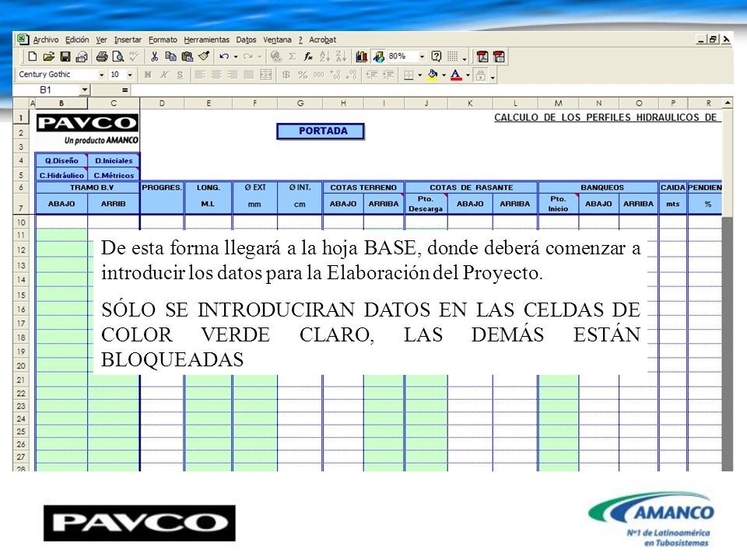
Task: Click the second Acrobat PDF email icon
Action: tap(499, 57)
